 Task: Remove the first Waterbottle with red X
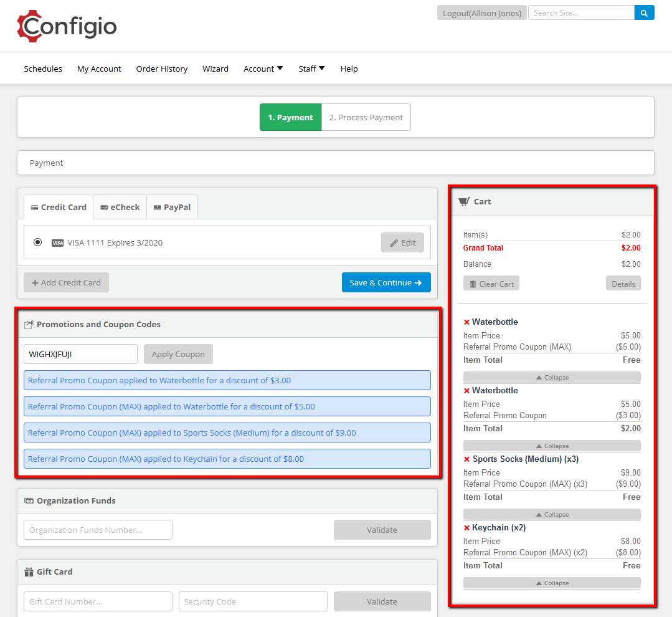466,322
